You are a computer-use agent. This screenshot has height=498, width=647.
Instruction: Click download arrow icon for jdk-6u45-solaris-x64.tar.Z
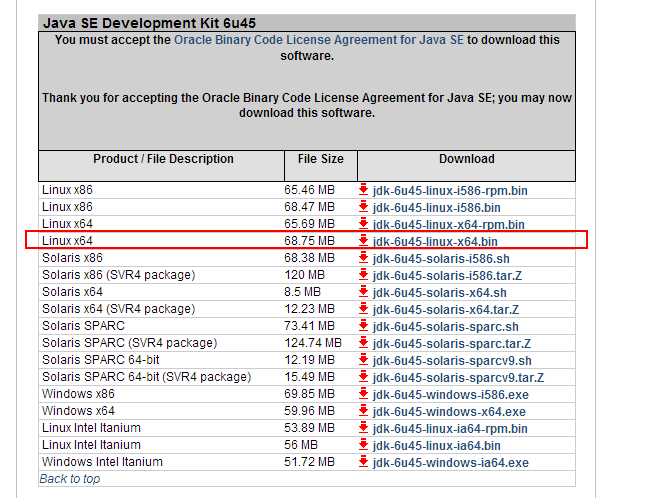click(x=363, y=309)
